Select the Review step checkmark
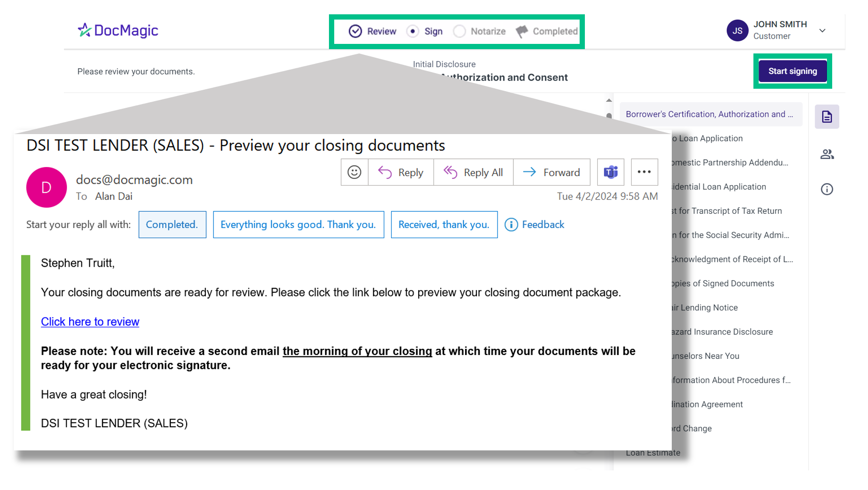 click(355, 31)
